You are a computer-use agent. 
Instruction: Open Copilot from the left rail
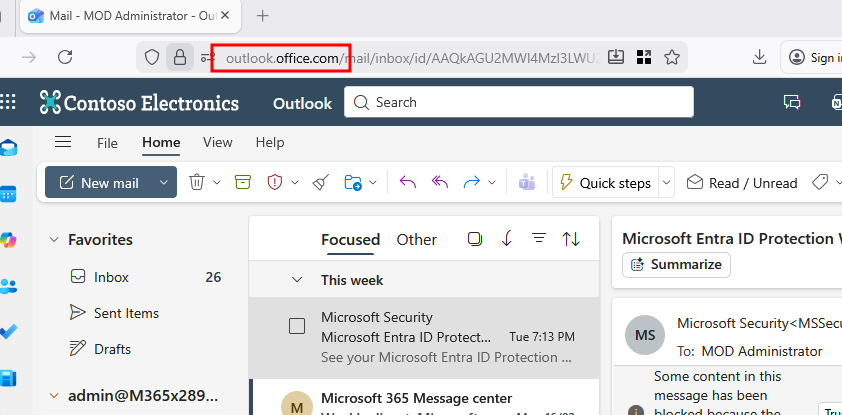9,240
